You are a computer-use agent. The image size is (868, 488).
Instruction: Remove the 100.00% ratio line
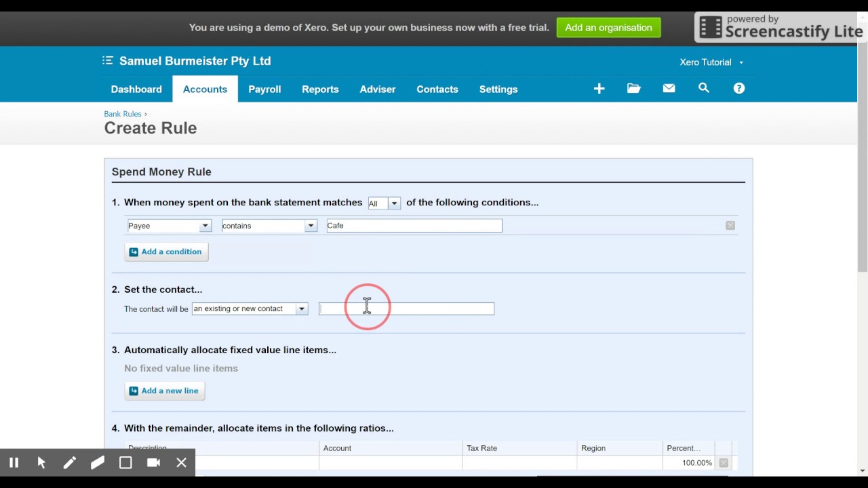point(723,463)
